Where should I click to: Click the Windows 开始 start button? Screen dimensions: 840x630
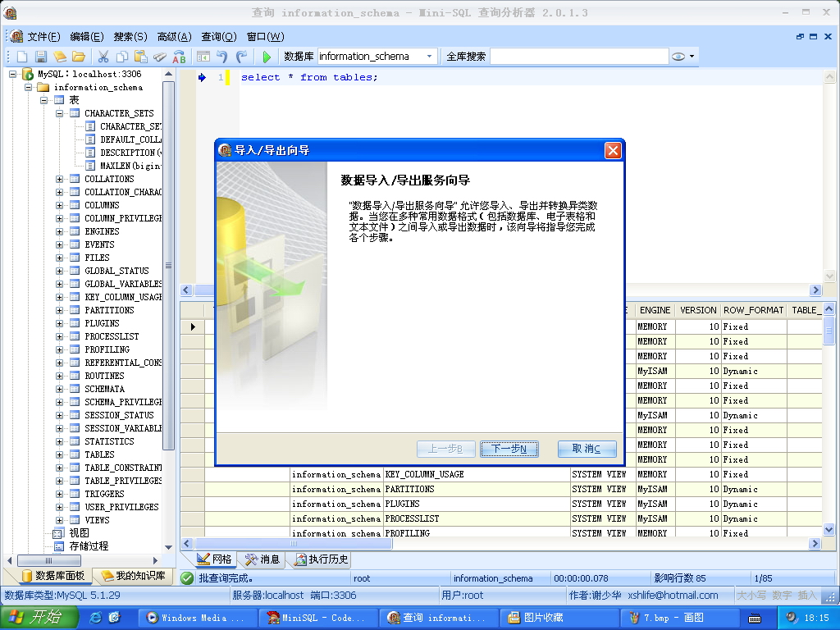click(39, 618)
